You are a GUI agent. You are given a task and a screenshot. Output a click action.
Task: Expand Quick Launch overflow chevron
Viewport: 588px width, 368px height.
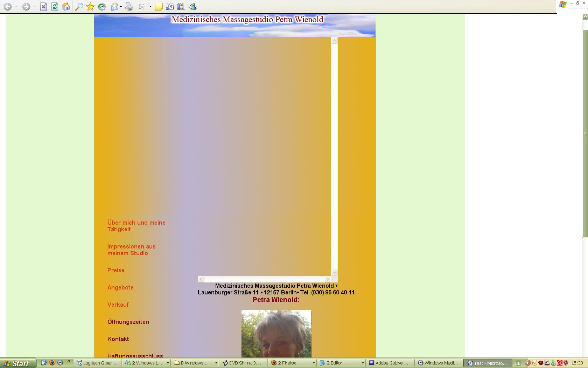coord(69,361)
